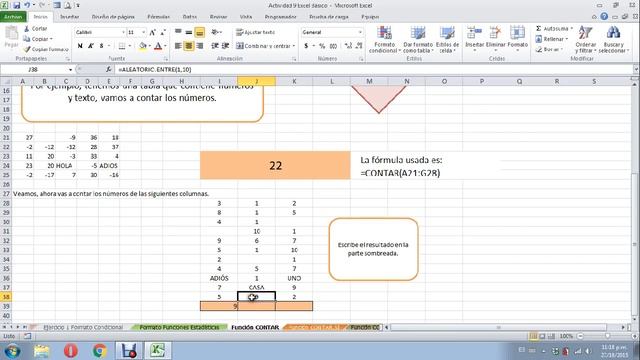640x360 pixels.
Task: Toggle middle vertical alignment
Action: tap(189, 32)
